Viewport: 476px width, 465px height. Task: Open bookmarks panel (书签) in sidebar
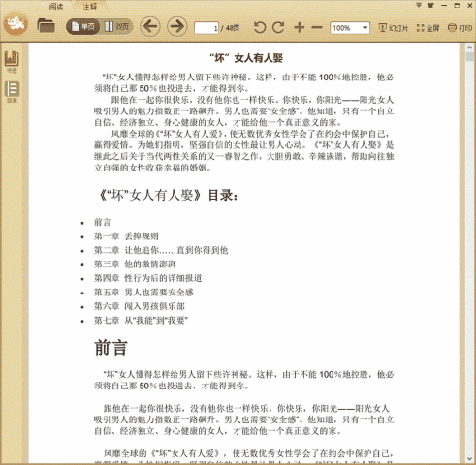point(12,61)
